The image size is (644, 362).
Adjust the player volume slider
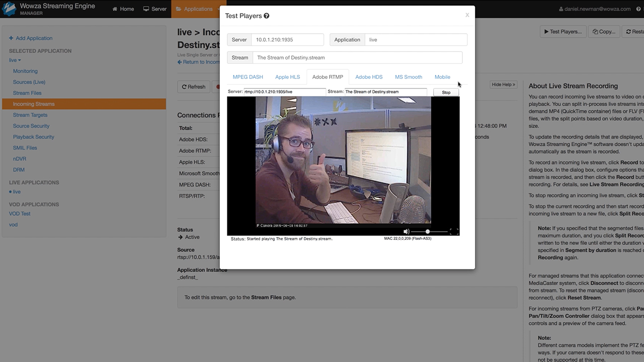click(429, 231)
